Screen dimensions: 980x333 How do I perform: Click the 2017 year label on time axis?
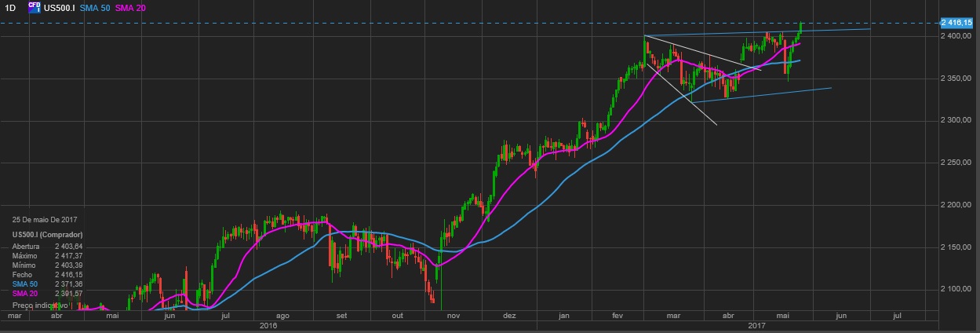tap(756, 325)
